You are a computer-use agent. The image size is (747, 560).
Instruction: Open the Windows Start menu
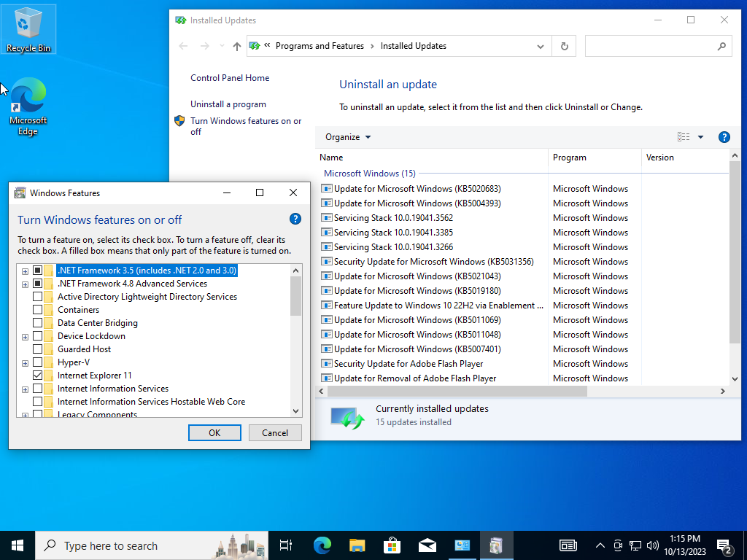18,545
